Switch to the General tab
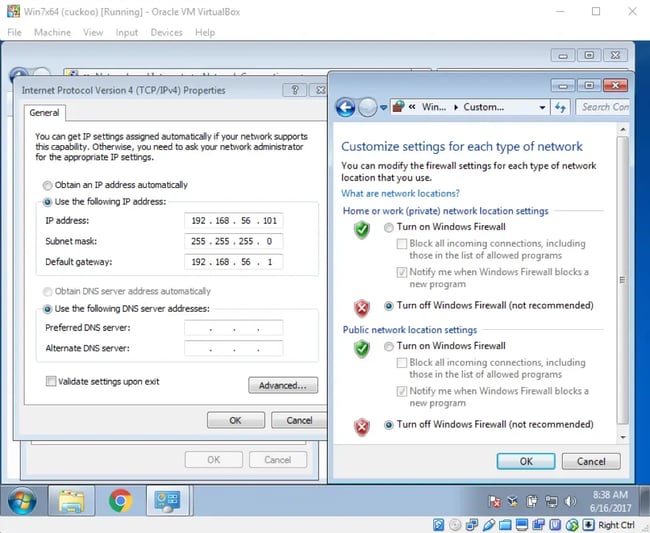This screenshot has height=533, width=650. point(44,113)
